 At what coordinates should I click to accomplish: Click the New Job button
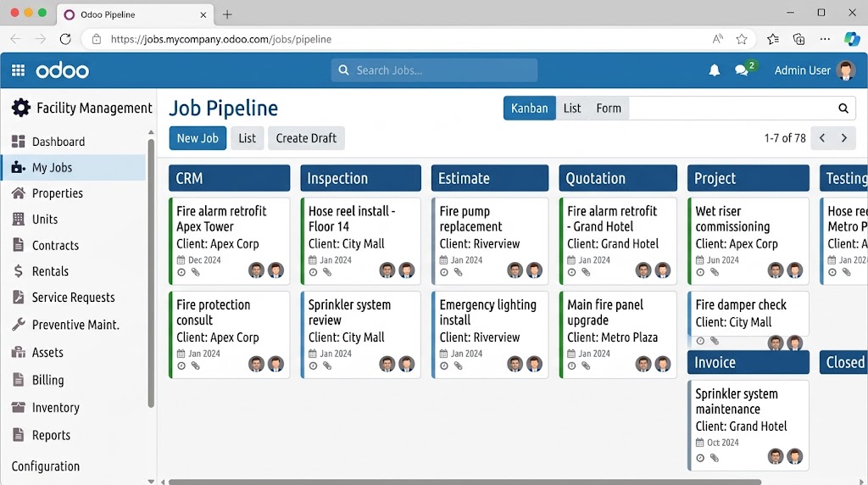pyautogui.click(x=198, y=138)
